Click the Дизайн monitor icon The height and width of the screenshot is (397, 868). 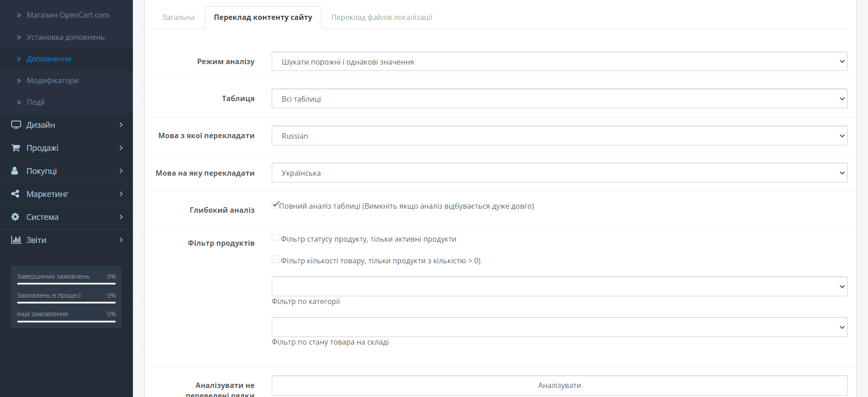point(16,125)
